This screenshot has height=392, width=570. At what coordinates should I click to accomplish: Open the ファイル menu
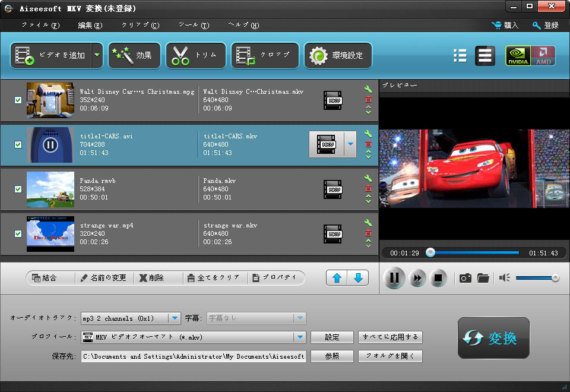[40, 26]
